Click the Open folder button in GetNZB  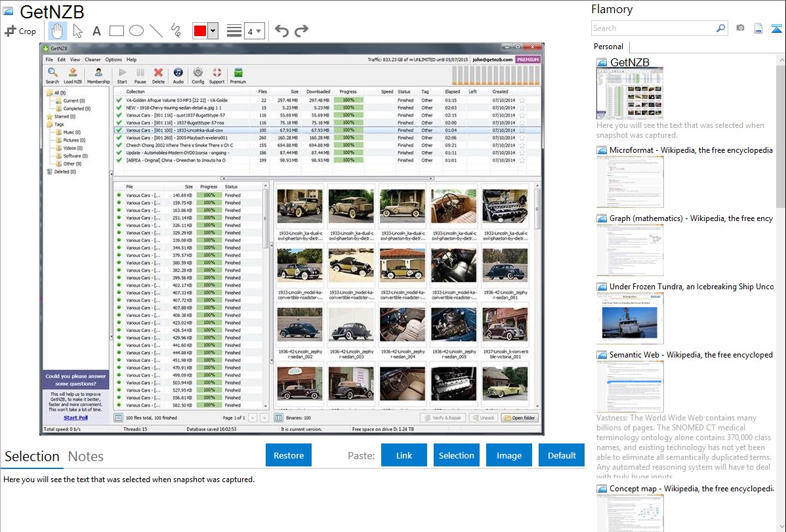(x=520, y=418)
